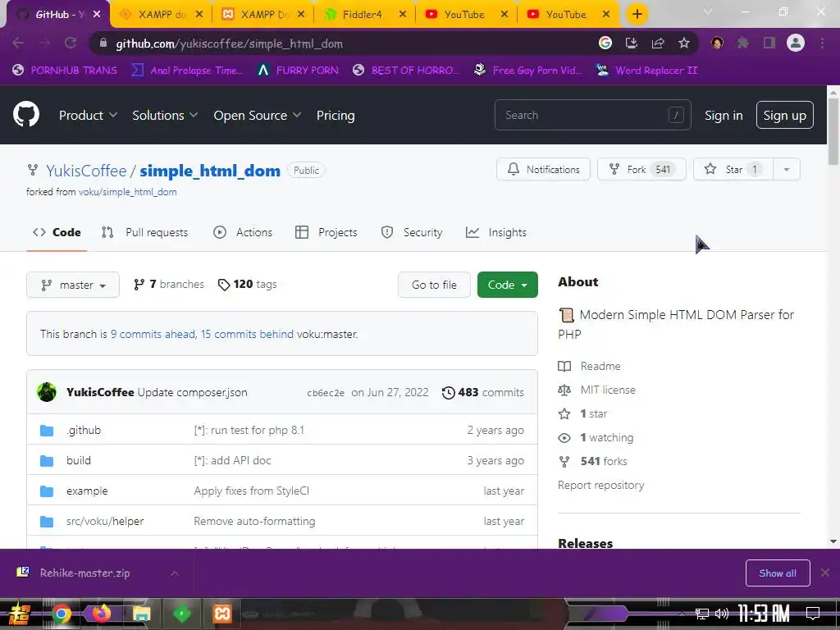Open a new tab with plus button

637,14
